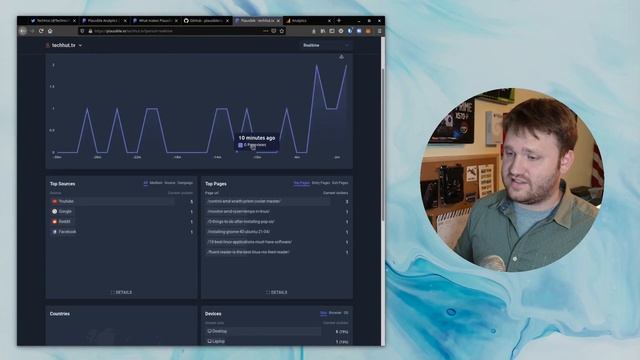Open the 10-best-linux-applications page link
The height and width of the screenshot is (360, 640).
(249, 242)
